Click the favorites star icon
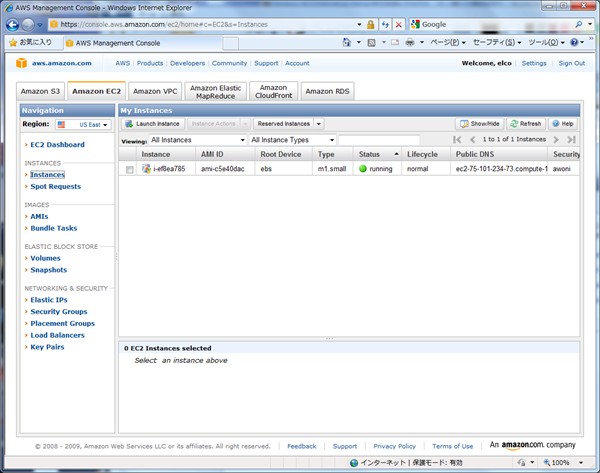600x473 pixels. (13, 42)
